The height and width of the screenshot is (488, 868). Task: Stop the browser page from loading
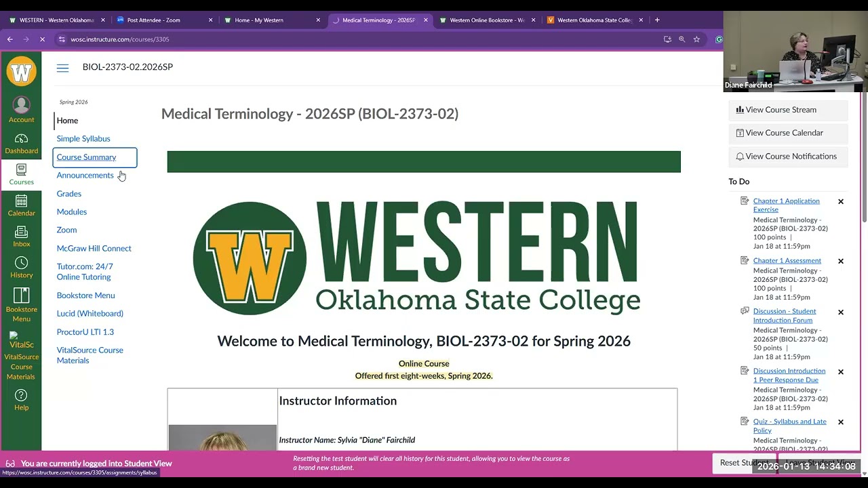42,39
